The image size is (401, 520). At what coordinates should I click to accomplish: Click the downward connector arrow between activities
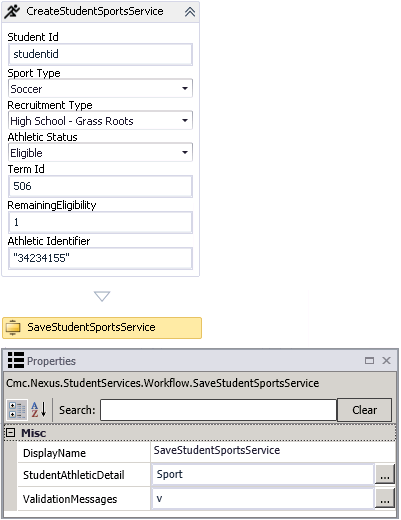102,296
